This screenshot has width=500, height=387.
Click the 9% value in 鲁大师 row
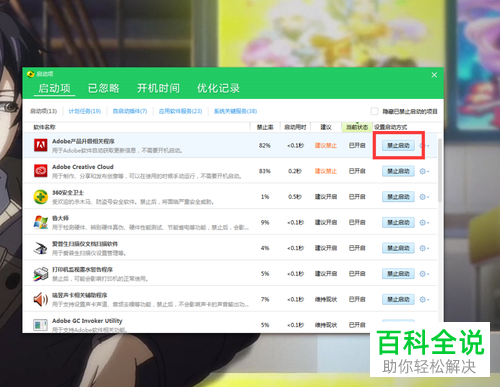click(265, 223)
